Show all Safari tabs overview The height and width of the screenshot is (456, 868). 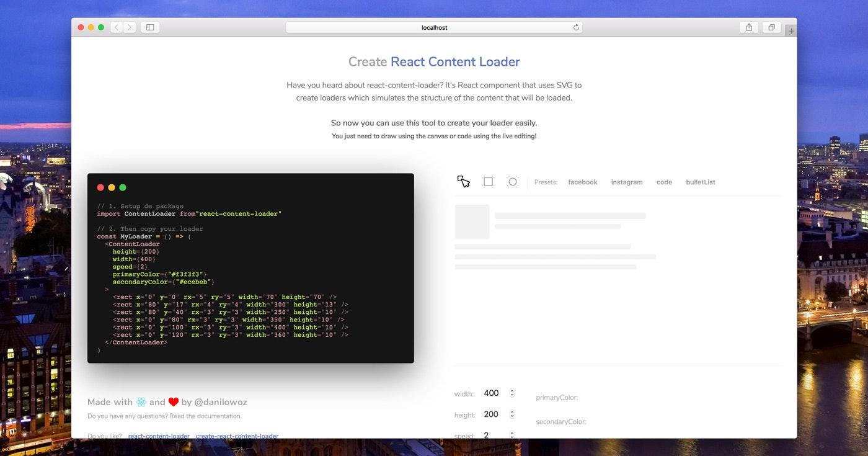772,27
